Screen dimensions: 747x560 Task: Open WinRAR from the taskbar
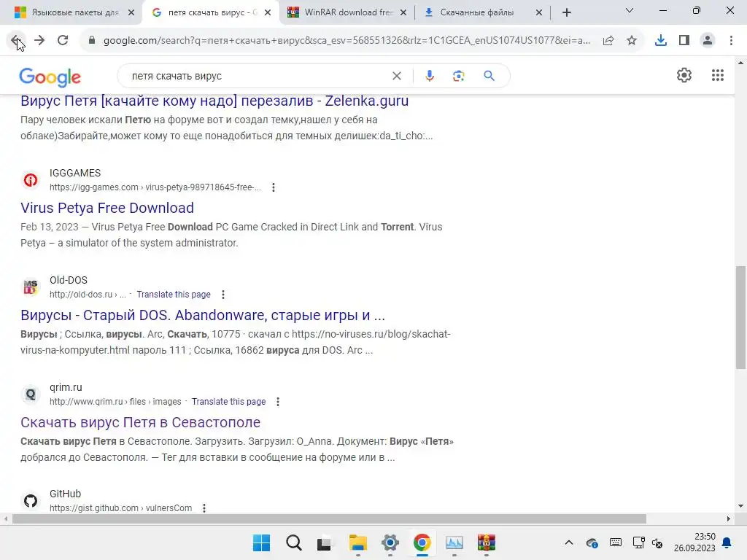click(487, 542)
